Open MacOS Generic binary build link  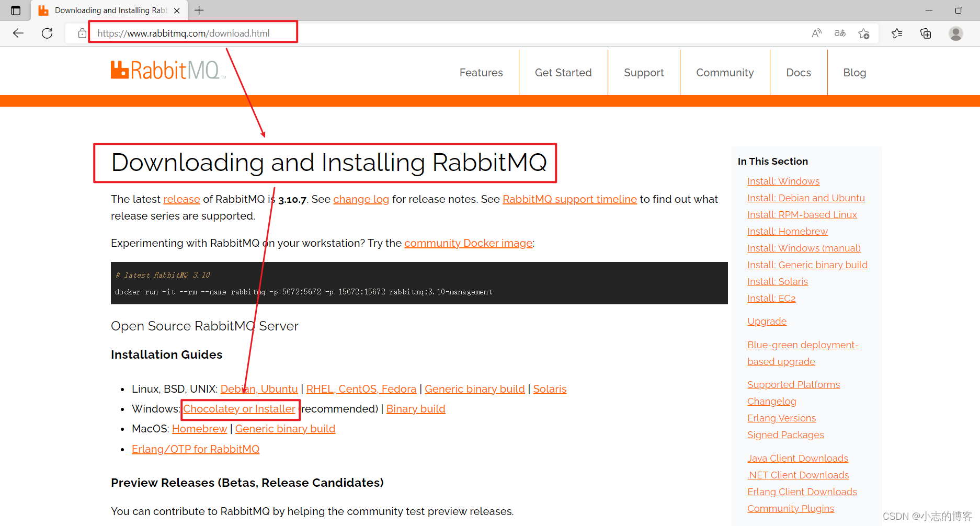tap(285, 429)
